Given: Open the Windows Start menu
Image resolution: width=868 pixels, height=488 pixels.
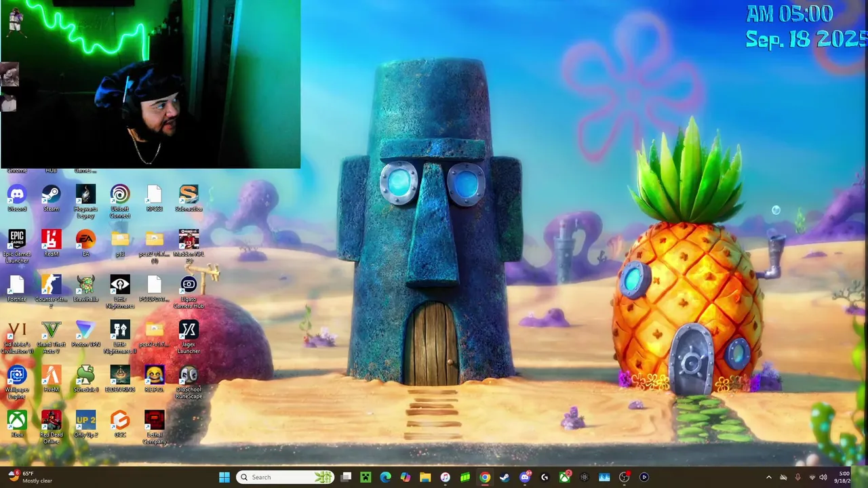Looking at the screenshot, I should click(224, 477).
